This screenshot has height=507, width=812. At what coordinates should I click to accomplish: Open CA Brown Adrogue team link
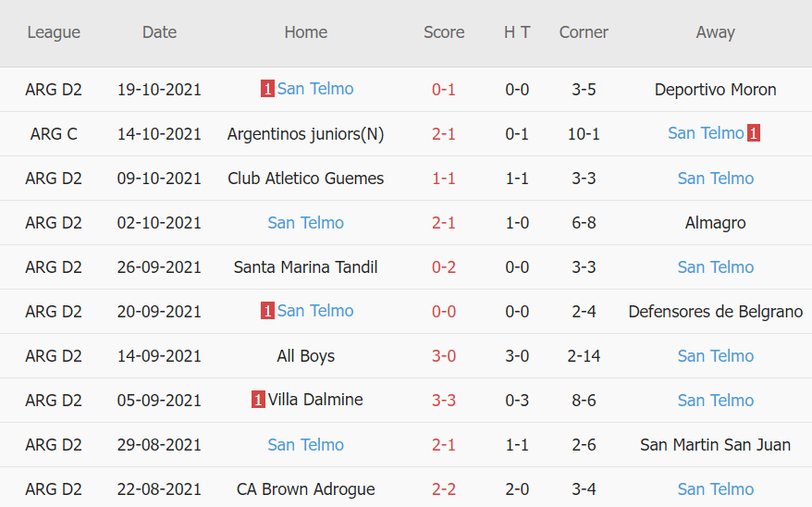305,489
